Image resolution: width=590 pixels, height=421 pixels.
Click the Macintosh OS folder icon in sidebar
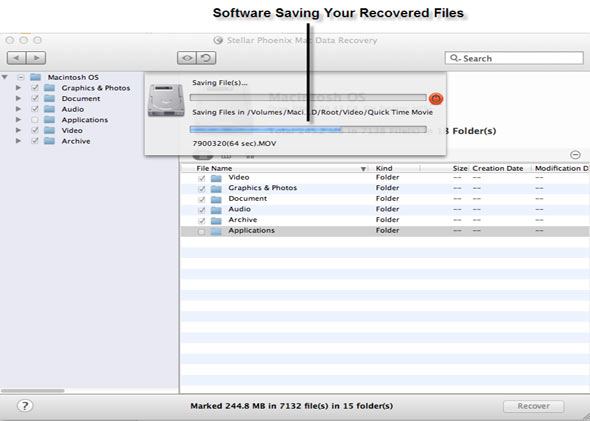coord(36,77)
